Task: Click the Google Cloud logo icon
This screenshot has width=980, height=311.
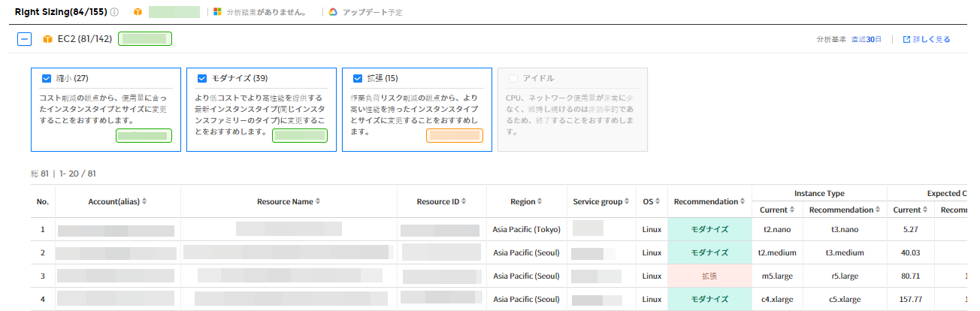Action: [333, 12]
